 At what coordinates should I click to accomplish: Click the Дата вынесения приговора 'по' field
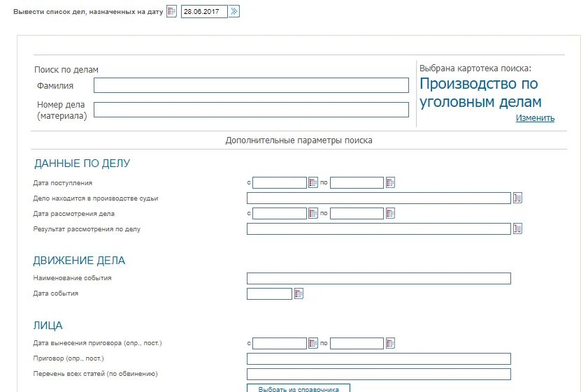(357, 343)
